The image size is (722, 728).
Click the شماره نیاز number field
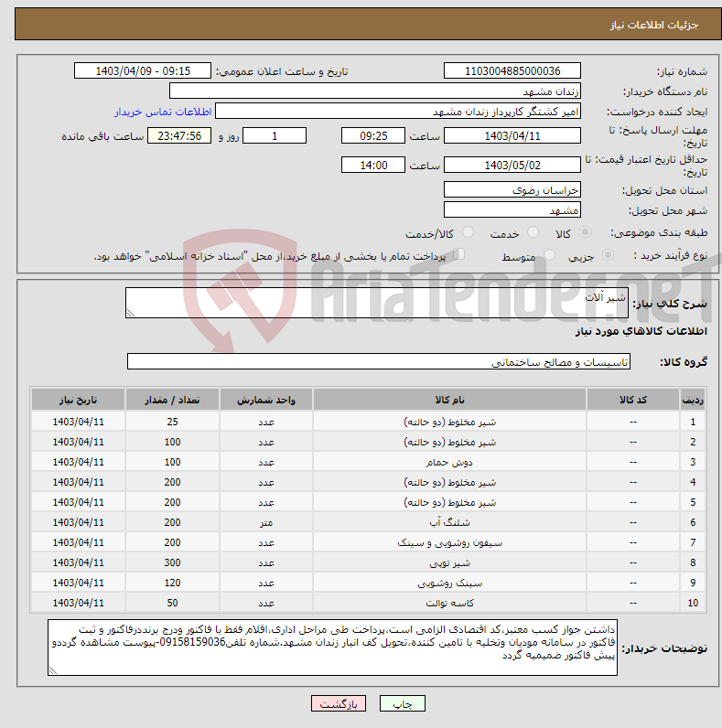tap(512, 71)
